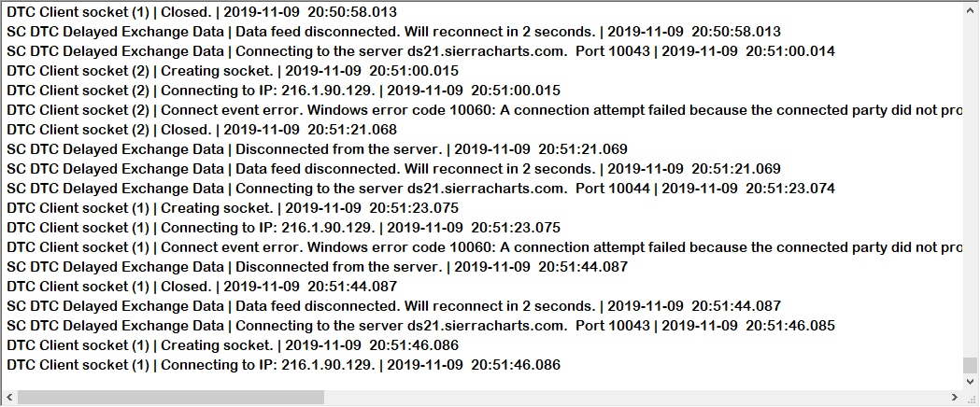This screenshot has width=980, height=407.
Task: Select Port 10043 connecting line at 20:51:46.085
Action: point(420,326)
